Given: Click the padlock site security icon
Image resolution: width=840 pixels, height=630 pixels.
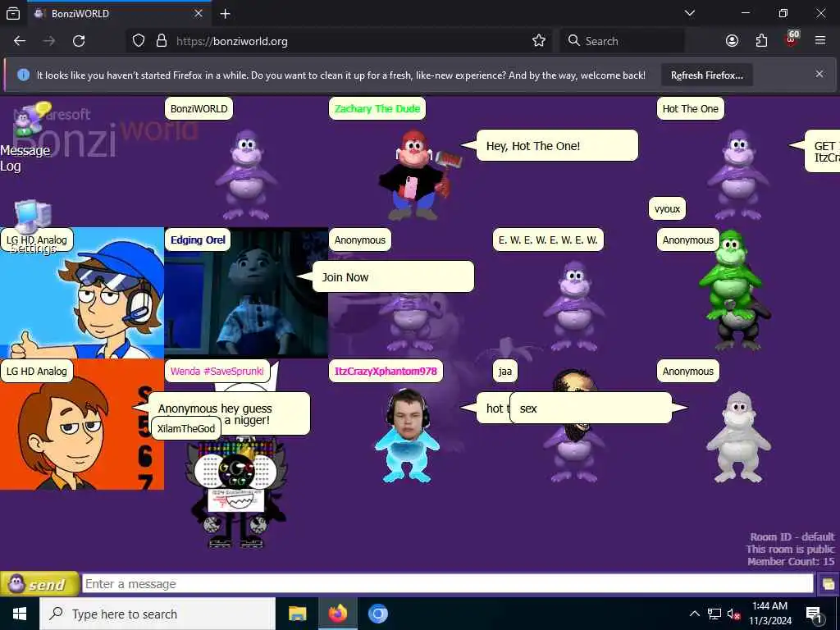Looking at the screenshot, I should 162,41.
